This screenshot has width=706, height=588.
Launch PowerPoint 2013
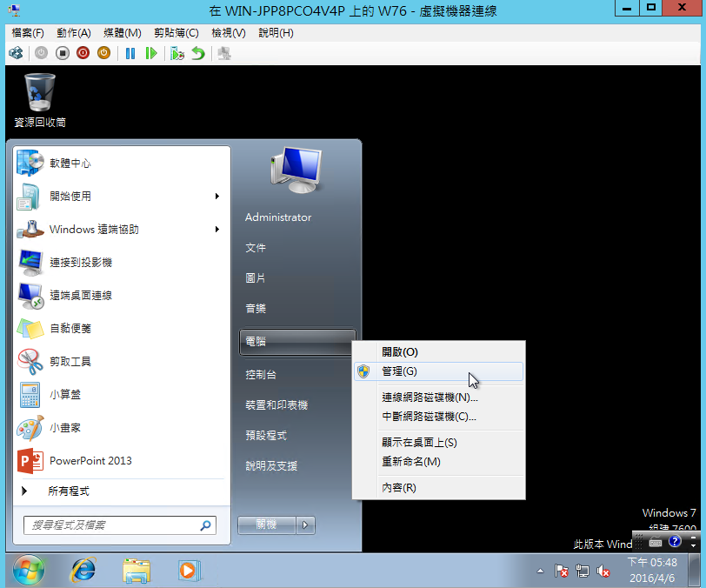pyautogui.click(x=122, y=460)
